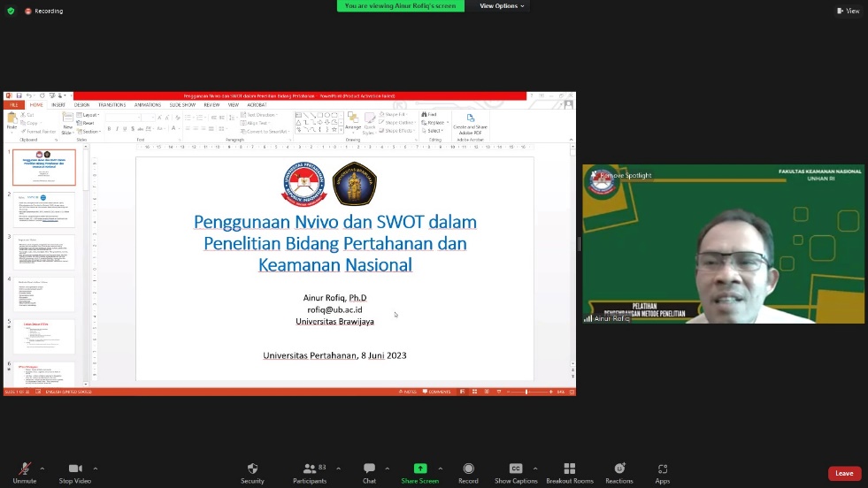Switch to the INSERT ribbon tab

point(58,104)
